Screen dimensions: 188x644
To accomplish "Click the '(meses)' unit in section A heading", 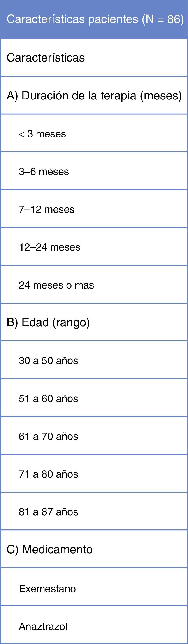I will 161,96.
